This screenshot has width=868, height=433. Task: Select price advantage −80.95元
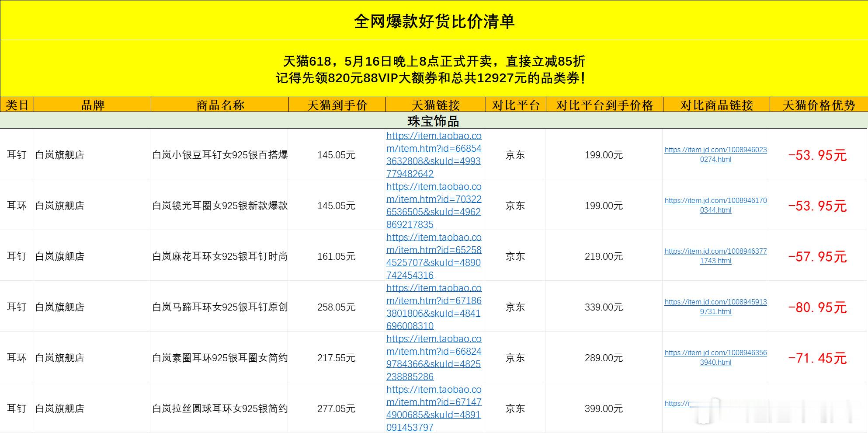[x=817, y=307]
